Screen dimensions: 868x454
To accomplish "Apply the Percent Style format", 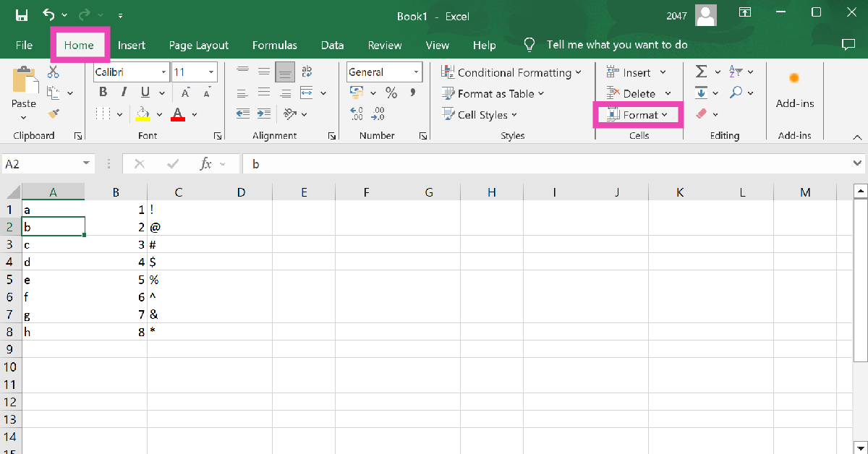I will pyautogui.click(x=391, y=93).
